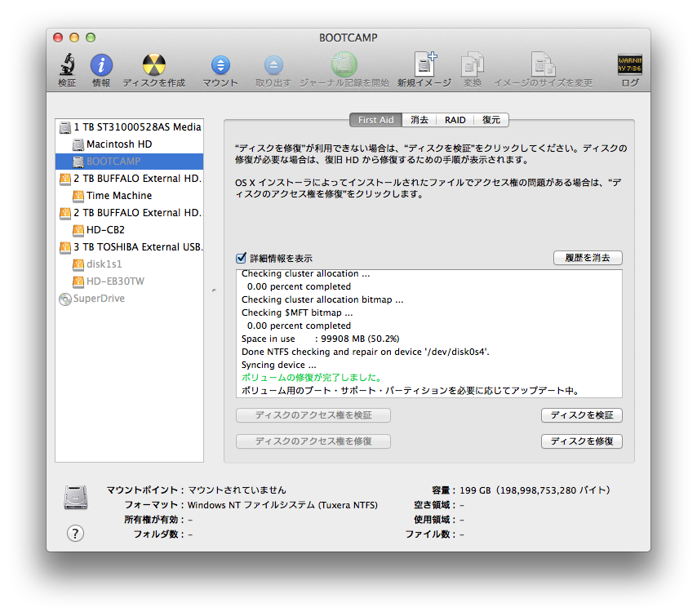
Task: Click the ディスクを作成 burn icon
Action: [x=153, y=65]
